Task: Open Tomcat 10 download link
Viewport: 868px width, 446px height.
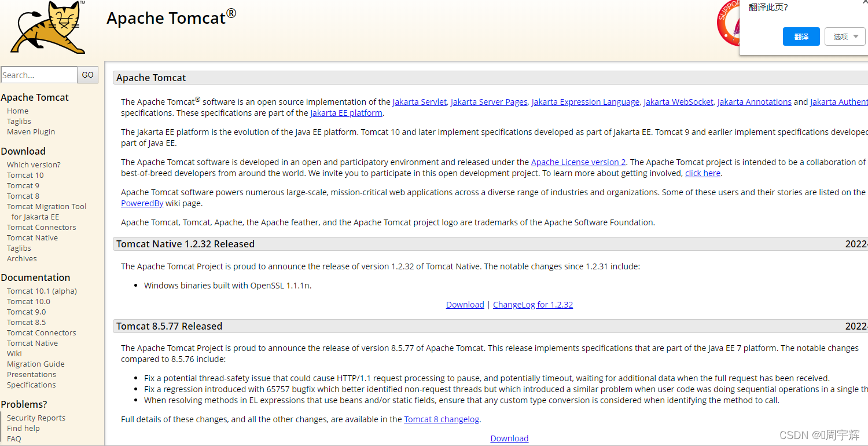Action: point(25,176)
